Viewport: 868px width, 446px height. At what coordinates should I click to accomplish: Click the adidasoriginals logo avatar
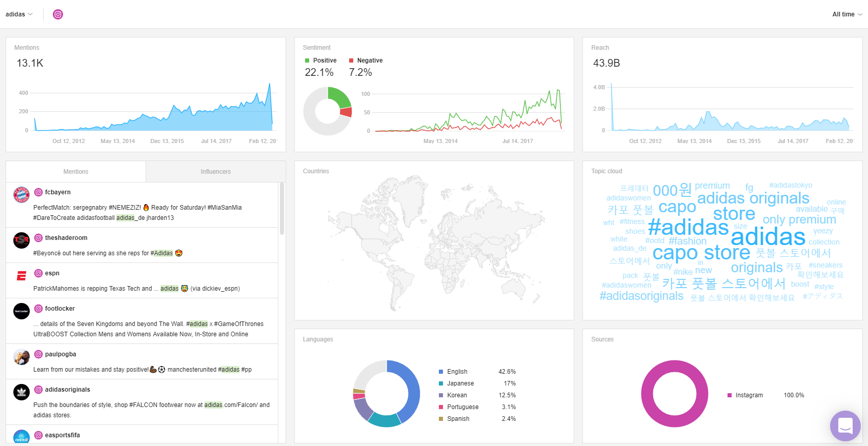pyautogui.click(x=22, y=392)
